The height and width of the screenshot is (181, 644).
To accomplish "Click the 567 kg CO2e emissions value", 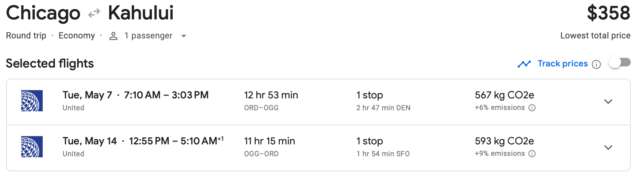I will pyautogui.click(x=504, y=95).
